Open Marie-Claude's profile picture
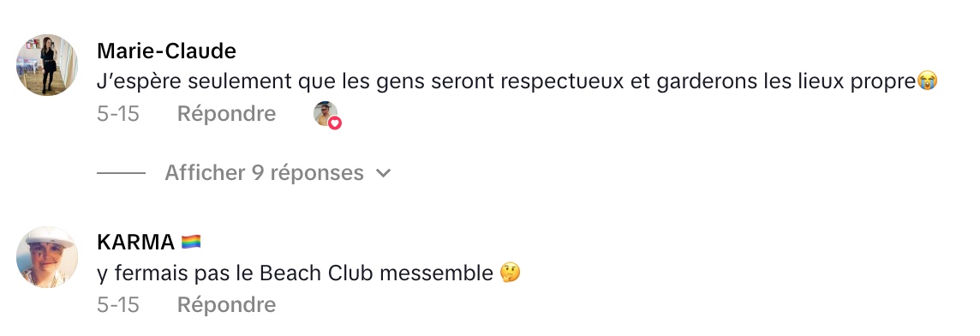 click(47, 65)
